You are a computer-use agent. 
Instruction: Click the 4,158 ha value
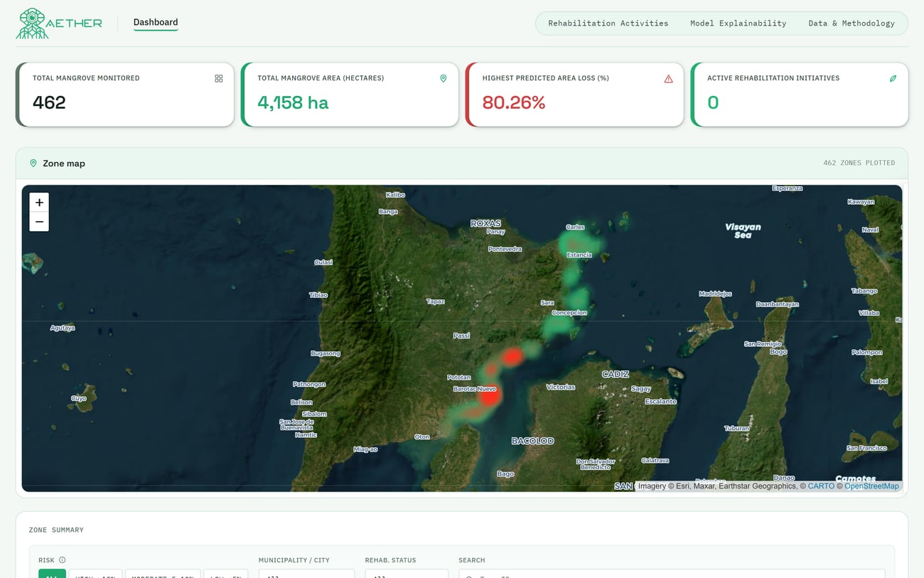(x=293, y=103)
